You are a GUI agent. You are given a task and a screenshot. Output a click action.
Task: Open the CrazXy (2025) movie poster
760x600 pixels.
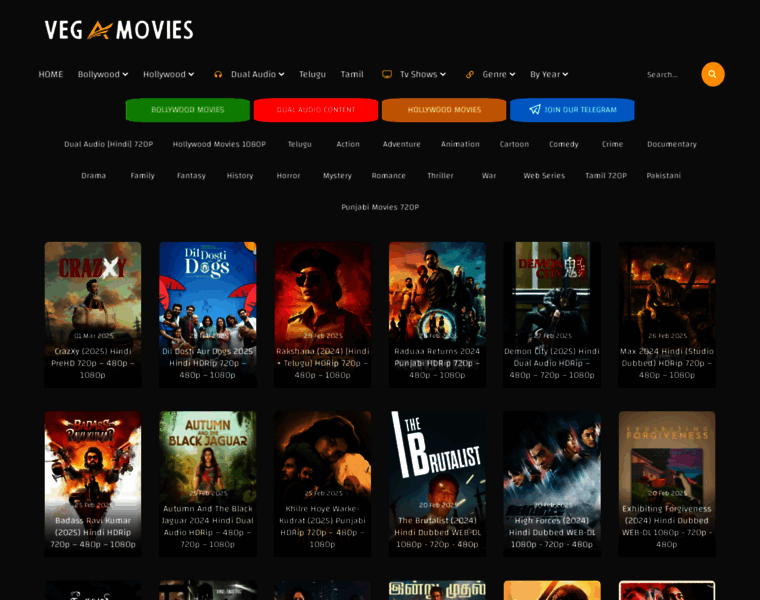[x=93, y=315]
